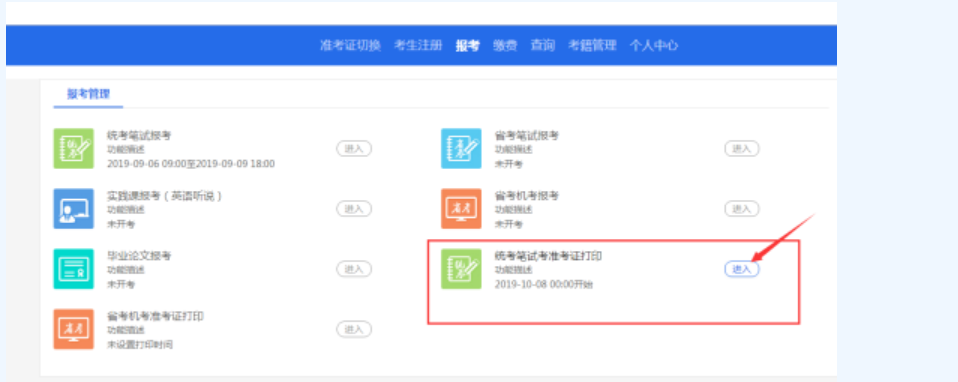
Task: Click 进入 button for 统考笔试报考
Action: pyautogui.click(x=354, y=149)
